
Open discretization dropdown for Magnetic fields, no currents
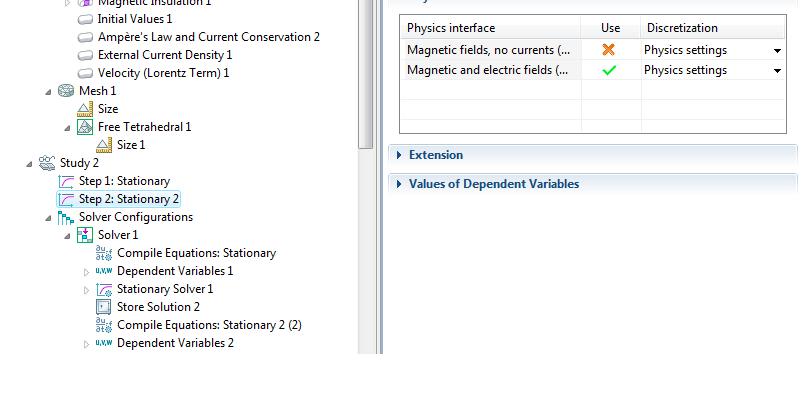pyautogui.click(x=777, y=50)
